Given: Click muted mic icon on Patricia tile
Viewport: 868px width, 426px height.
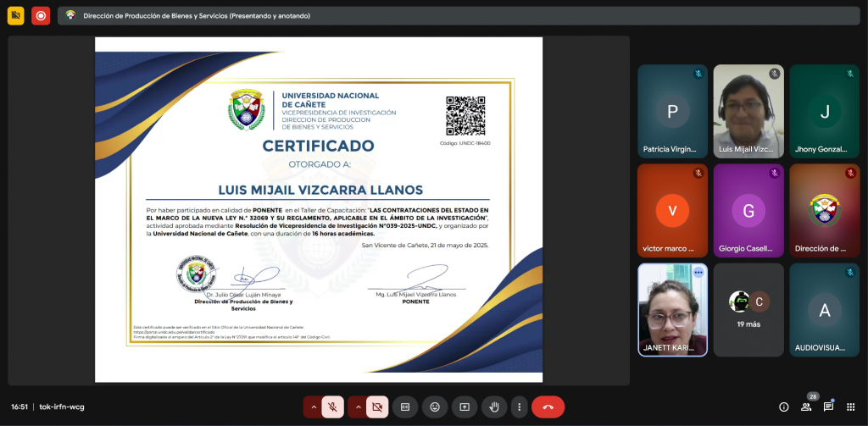Looking at the screenshot, I should 698,74.
